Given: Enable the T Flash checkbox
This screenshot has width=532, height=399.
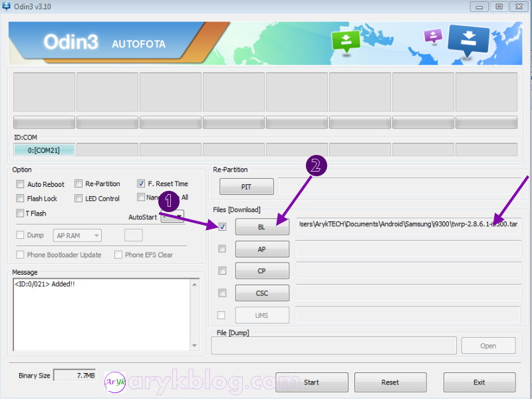Looking at the screenshot, I should coord(20,213).
